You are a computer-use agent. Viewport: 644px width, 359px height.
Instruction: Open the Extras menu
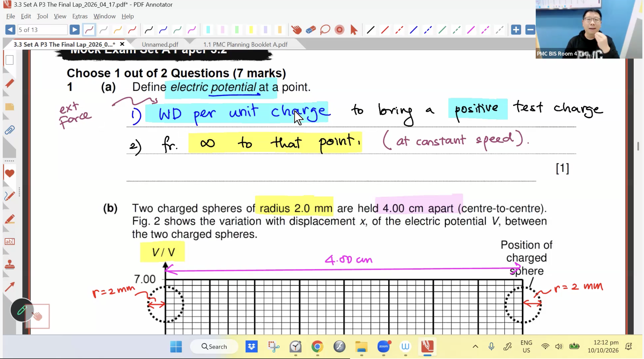80,16
